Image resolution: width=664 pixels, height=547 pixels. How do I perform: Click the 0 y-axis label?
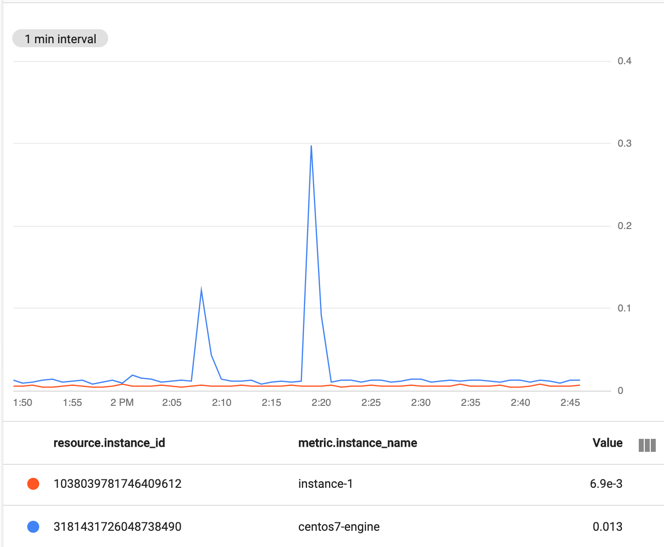[620, 391]
